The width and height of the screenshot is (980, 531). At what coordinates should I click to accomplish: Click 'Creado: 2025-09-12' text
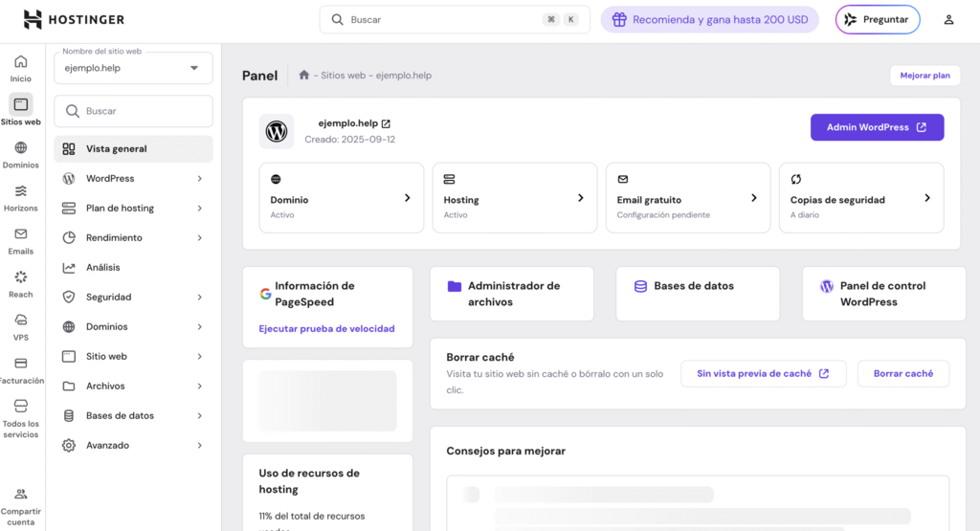[x=350, y=140]
